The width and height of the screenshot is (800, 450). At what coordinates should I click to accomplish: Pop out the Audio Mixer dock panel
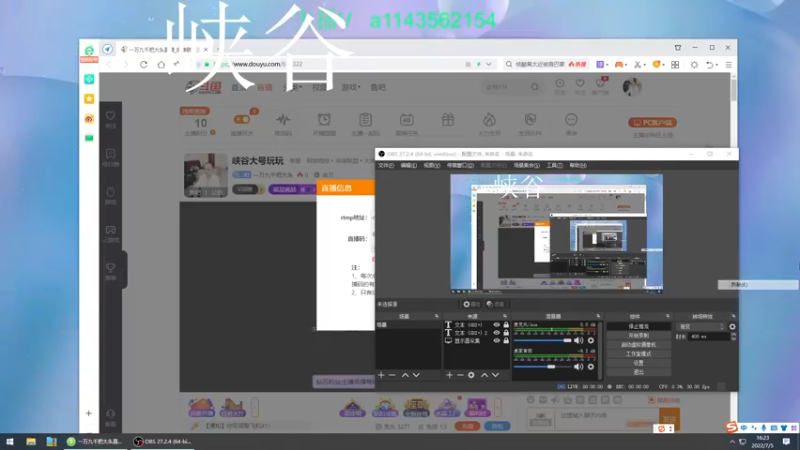[598, 316]
